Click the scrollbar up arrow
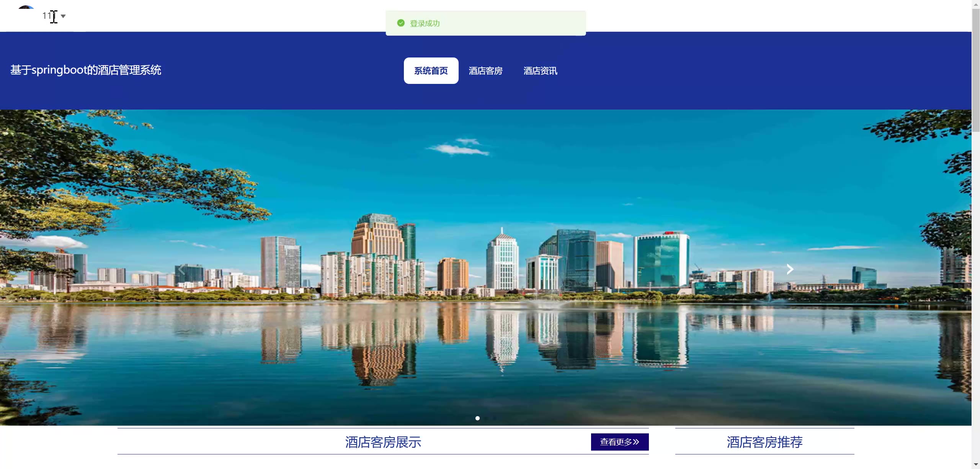The width and height of the screenshot is (980, 469). 975,4
